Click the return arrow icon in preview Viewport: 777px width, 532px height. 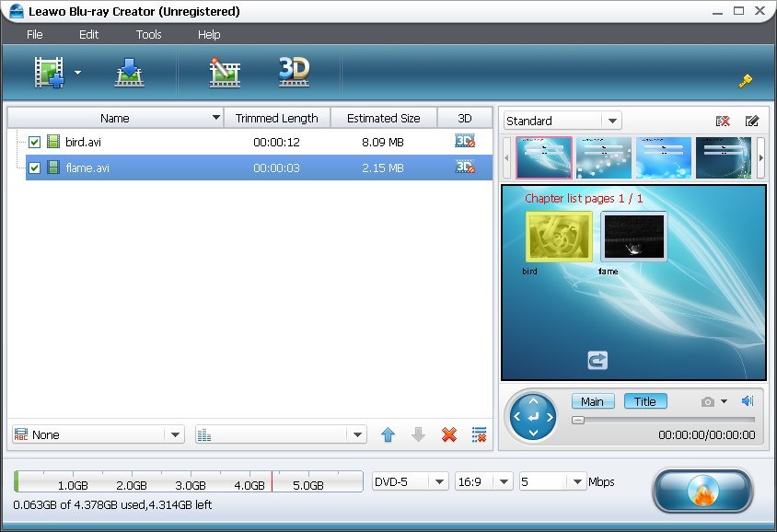click(597, 360)
